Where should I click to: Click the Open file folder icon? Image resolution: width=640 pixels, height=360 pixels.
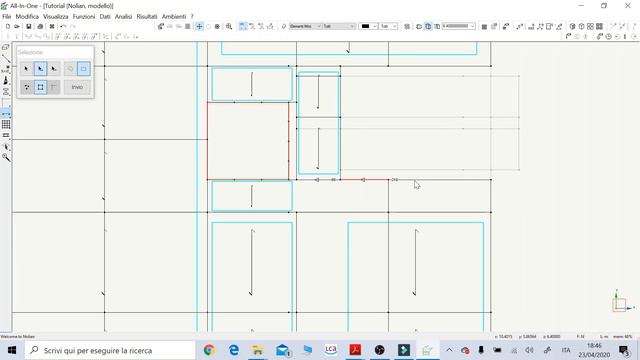pos(17,26)
